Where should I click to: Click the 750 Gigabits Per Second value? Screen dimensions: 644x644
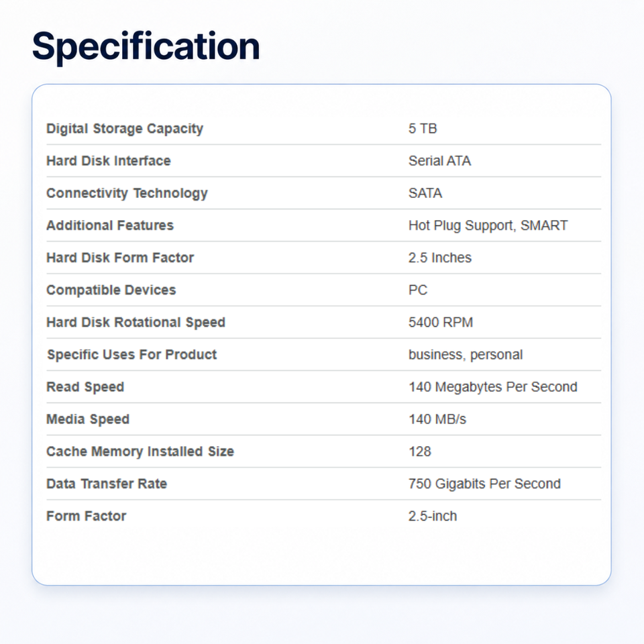click(484, 484)
